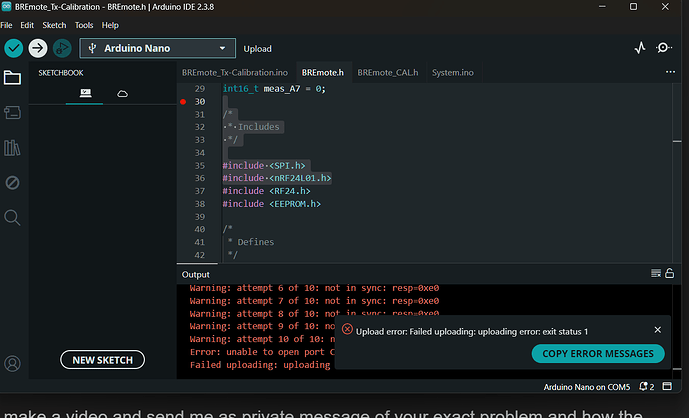The image size is (689, 418).
Task: Click COPY ERROR MESSAGES button
Action: pos(598,353)
